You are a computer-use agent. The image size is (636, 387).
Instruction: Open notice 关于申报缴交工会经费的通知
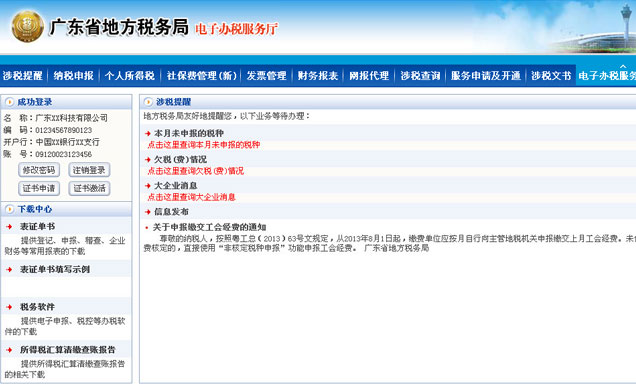(x=209, y=227)
